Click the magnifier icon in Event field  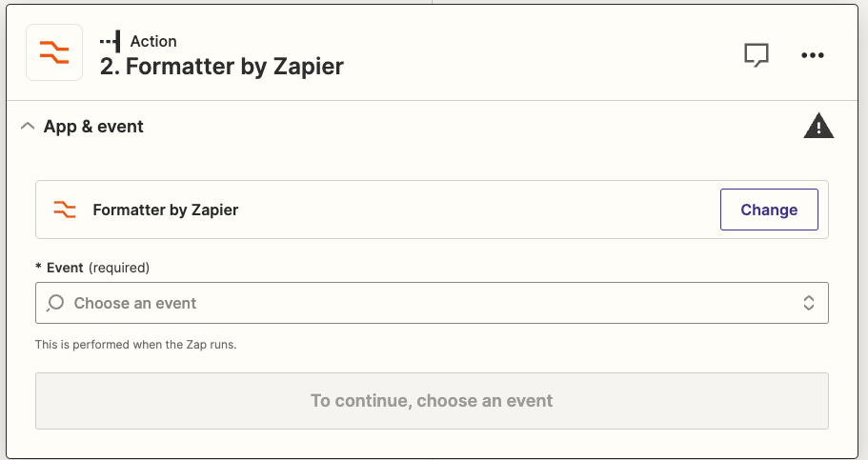click(x=55, y=303)
